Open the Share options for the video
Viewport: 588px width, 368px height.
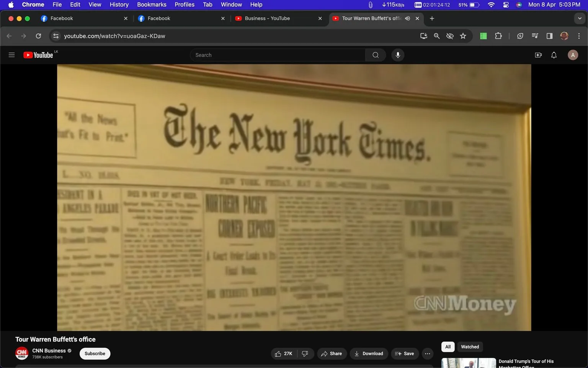click(332, 353)
